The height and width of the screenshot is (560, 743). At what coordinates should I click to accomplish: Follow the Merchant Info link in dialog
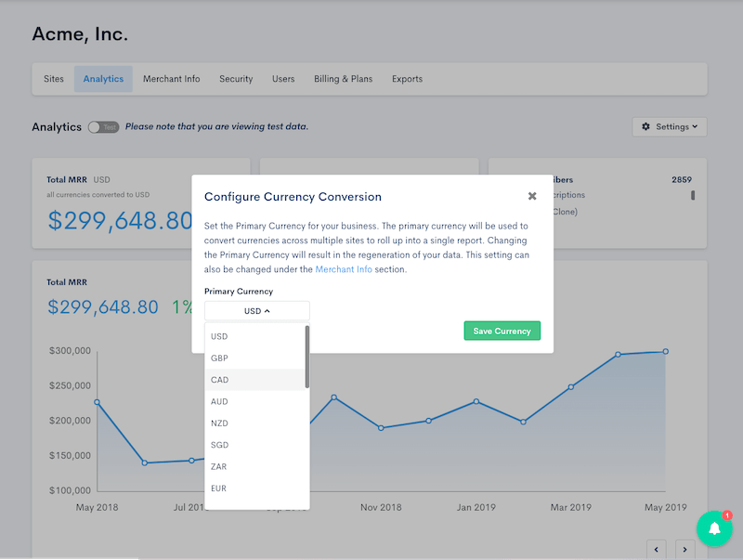(x=343, y=269)
